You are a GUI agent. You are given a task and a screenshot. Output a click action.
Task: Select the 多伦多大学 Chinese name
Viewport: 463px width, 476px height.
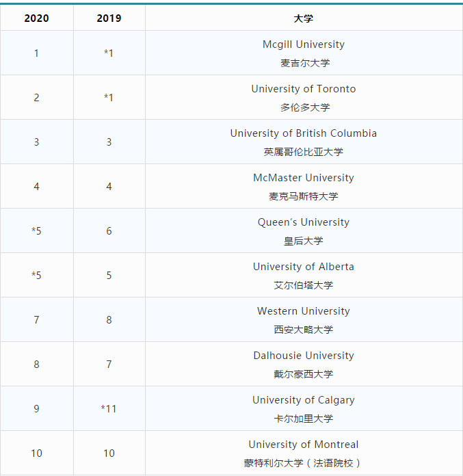[x=304, y=107]
